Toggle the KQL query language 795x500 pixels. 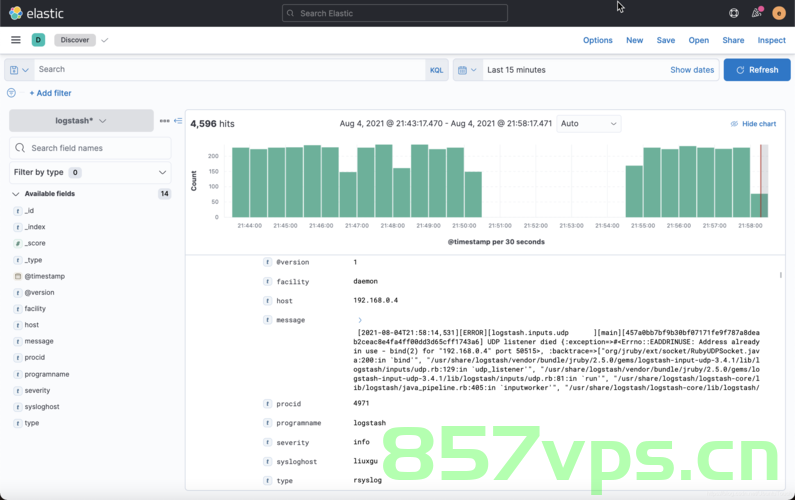point(437,70)
